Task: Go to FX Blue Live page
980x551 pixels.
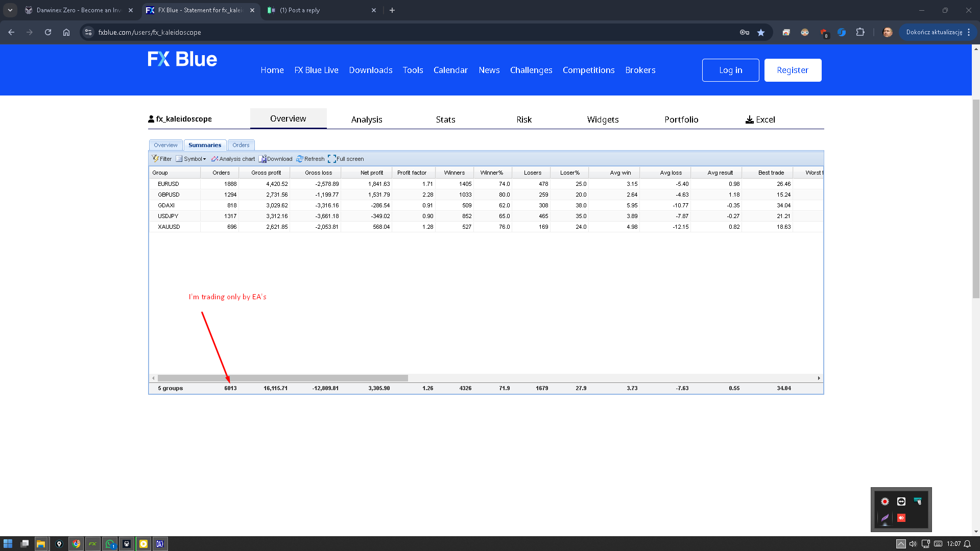Action: tap(316, 70)
